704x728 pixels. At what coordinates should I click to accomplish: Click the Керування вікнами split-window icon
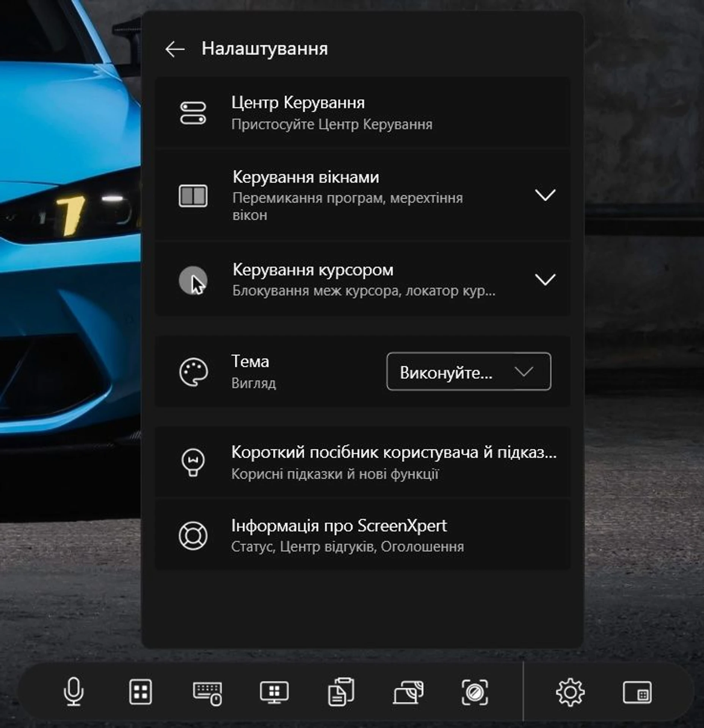193,196
